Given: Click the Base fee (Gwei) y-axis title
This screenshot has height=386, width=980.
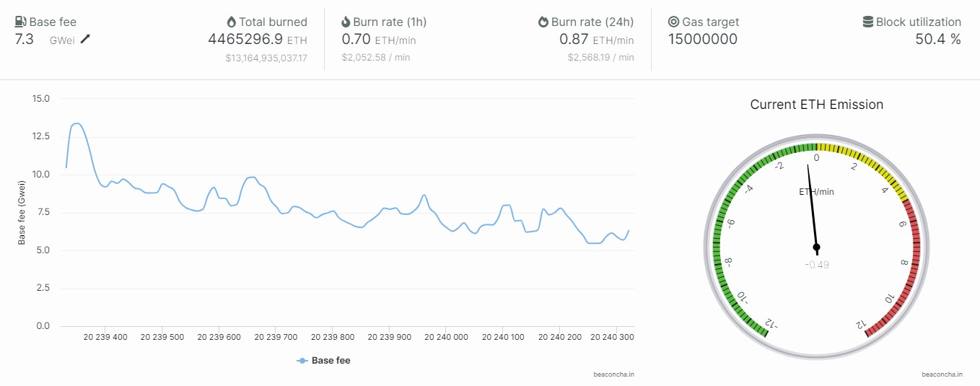Looking at the screenshot, I should point(22,212).
